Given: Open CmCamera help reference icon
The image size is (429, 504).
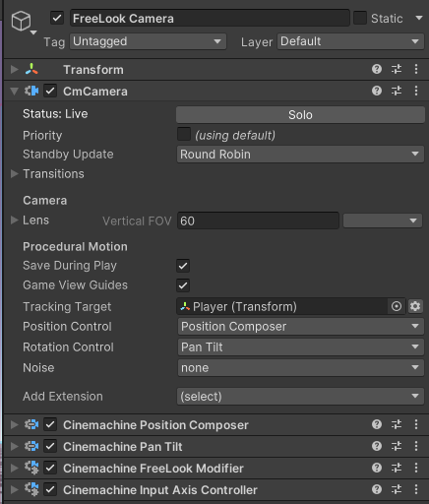Looking at the screenshot, I should (x=377, y=91).
